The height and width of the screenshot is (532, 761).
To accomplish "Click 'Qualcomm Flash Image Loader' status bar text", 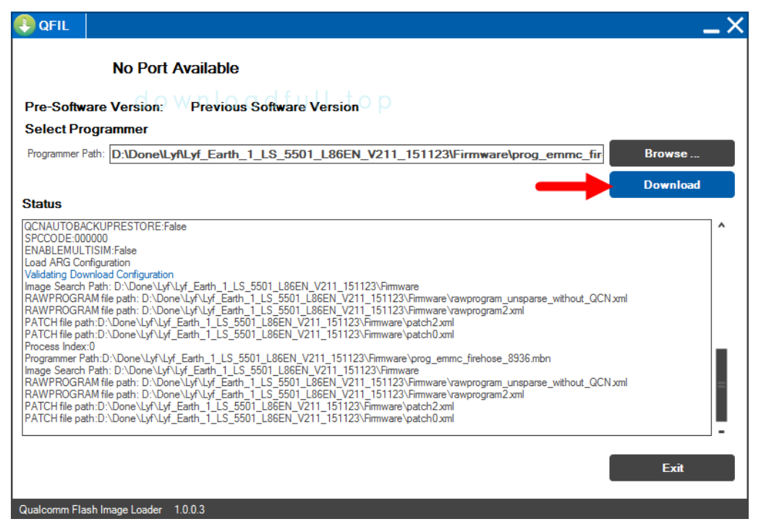I will pos(90,510).
